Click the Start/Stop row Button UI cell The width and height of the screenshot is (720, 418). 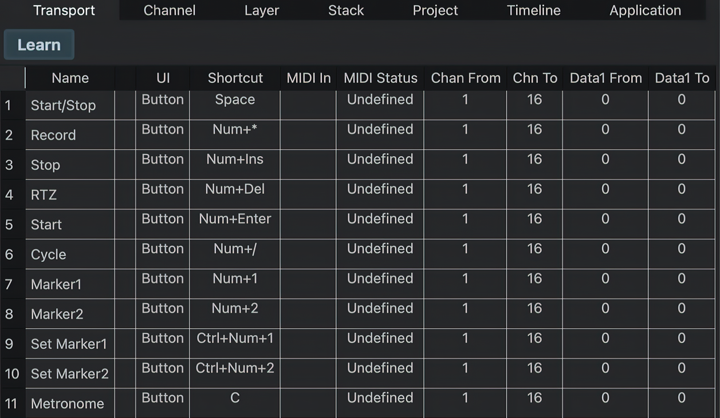point(162,100)
